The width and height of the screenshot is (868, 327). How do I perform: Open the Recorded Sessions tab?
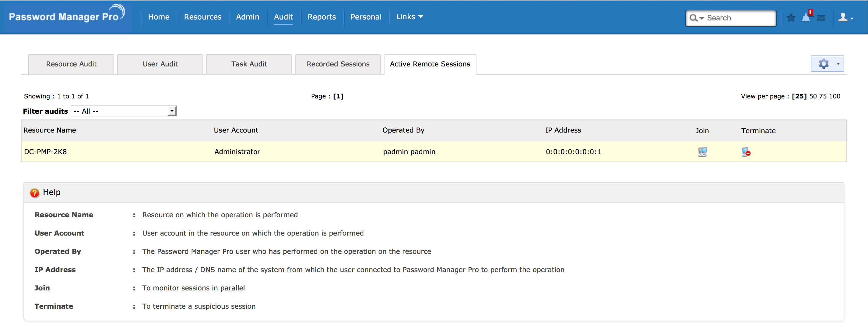pos(338,64)
